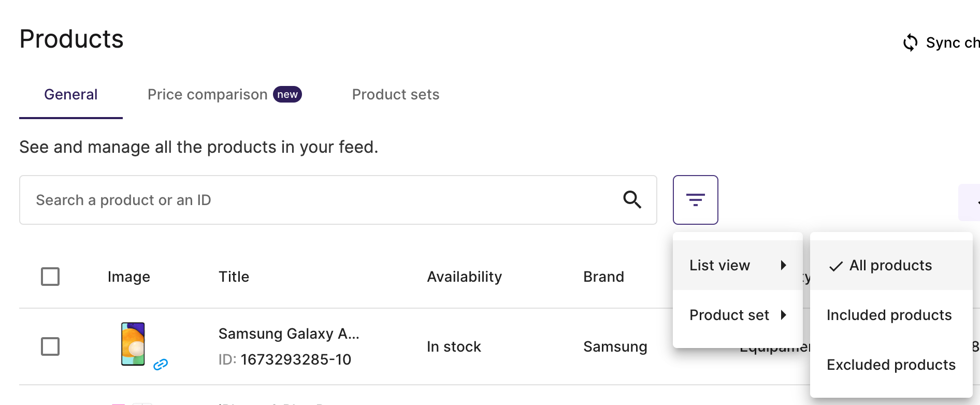Click the blue link icon on product image
Image resolution: width=980 pixels, height=405 pixels.
pos(161,365)
